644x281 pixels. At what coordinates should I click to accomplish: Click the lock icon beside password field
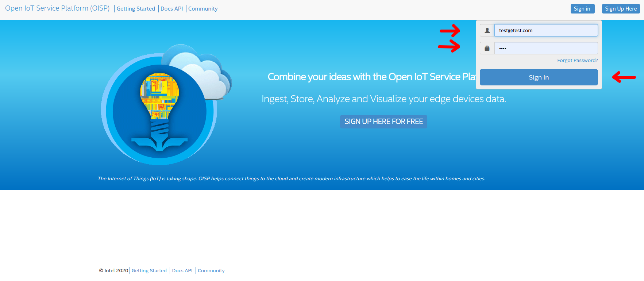[x=487, y=48]
